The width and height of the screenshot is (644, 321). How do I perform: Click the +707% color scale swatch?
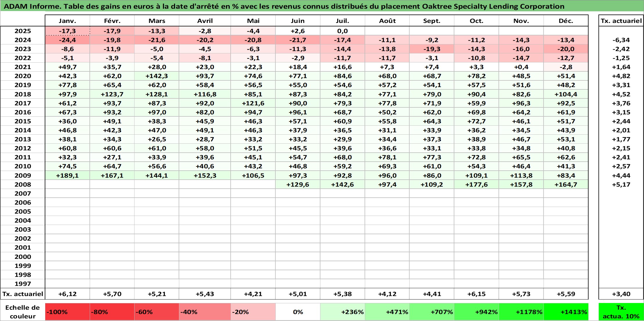click(432, 312)
